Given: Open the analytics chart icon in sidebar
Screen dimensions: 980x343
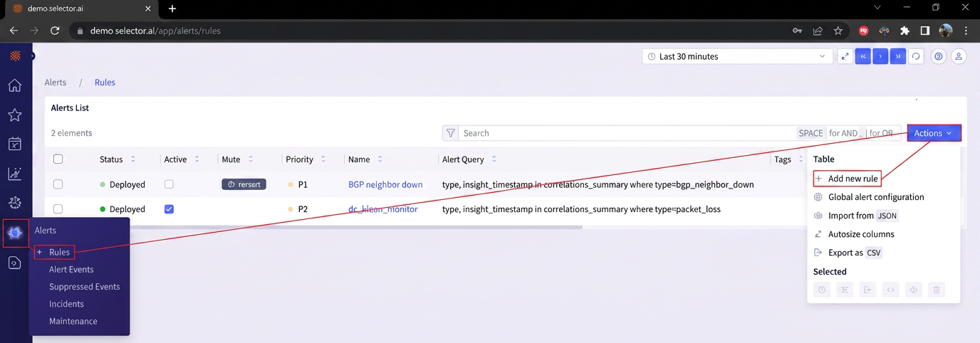Looking at the screenshot, I should click(x=14, y=174).
